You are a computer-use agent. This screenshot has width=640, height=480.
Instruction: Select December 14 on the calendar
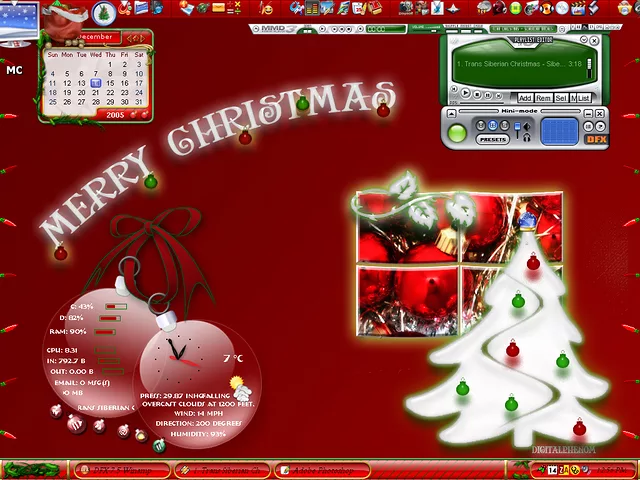pyautogui.click(x=96, y=82)
